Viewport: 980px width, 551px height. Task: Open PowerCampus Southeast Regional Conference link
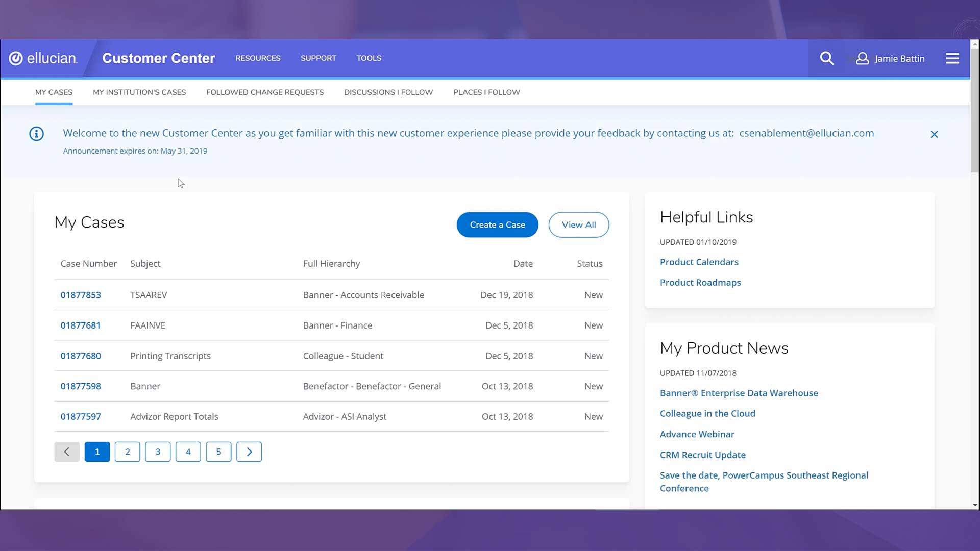[764, 482]
